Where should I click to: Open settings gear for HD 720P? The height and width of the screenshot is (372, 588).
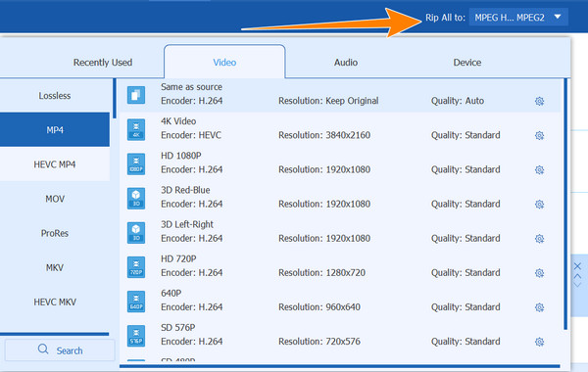pos(539,273)
